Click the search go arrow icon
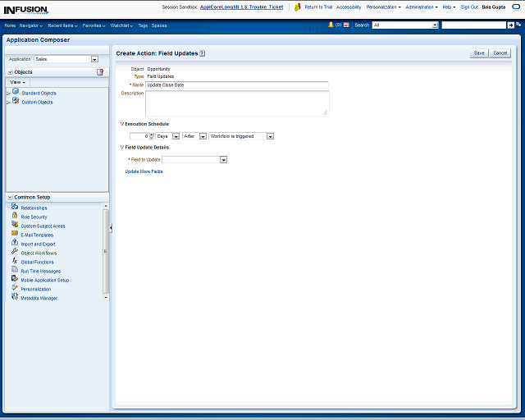The height and width of the screenshot is (420, 525). tap(510, 25)
